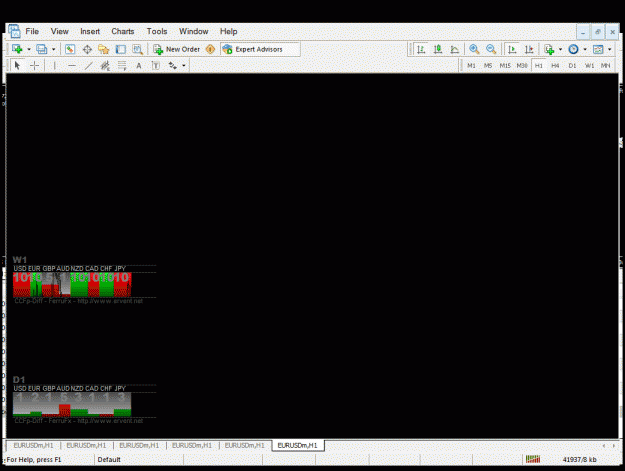The image size is (625, 471).
Task: Switch chart to Bar Chart icon
Action: point(421,49)
